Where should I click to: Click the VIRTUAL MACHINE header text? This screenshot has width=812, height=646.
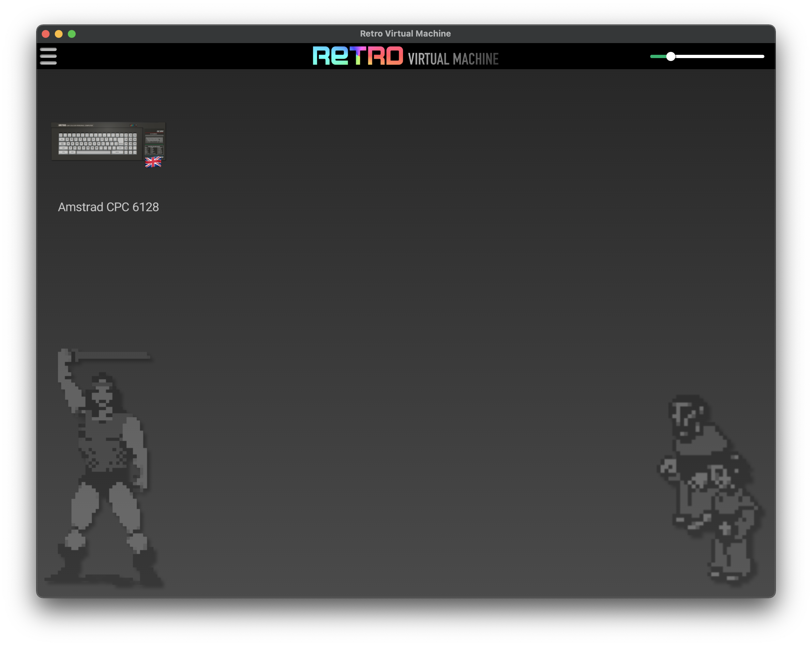(453, 59)
